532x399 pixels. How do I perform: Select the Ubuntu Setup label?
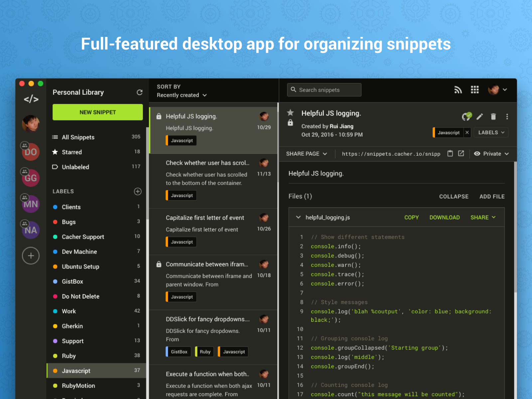point(96,266)
